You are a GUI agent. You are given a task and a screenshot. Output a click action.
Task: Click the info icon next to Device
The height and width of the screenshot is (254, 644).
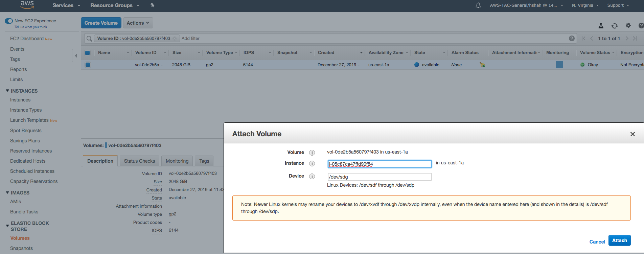pyautogui.click(x=312, y=176)
